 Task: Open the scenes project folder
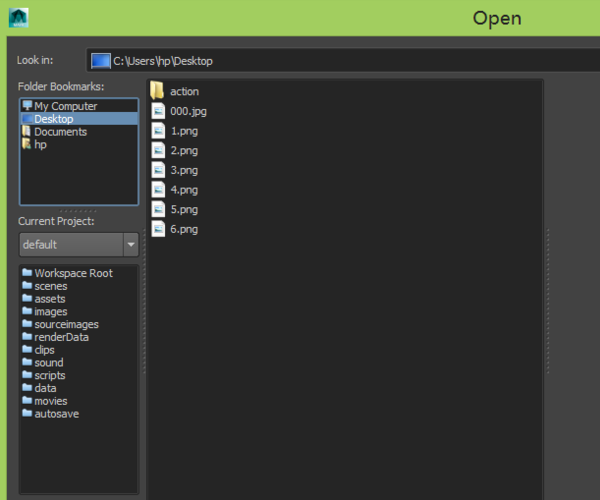(50, 286)
